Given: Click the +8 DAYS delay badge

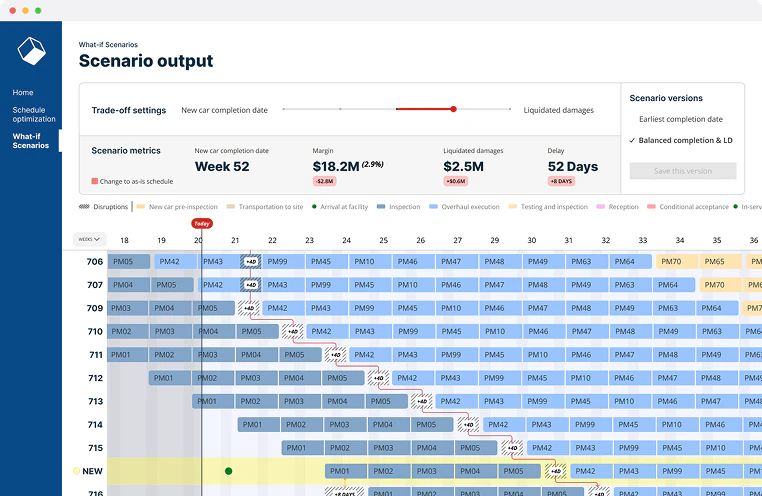Looking at the screenshot, I should pyautogui.click(x=561, y=181).
